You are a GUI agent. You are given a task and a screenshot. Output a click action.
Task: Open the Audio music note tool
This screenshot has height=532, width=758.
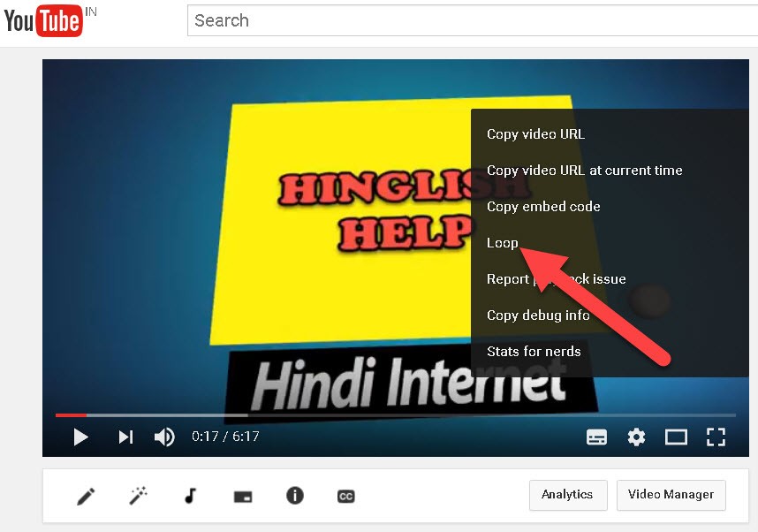[x=190, y=496]
